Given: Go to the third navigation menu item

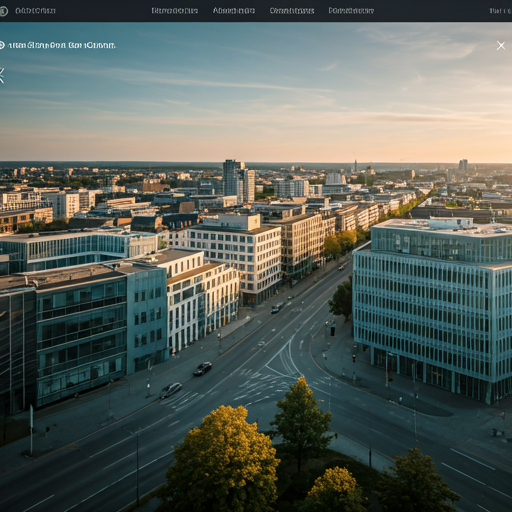Looking at the screenshot, I should click(x=292, y=11).
